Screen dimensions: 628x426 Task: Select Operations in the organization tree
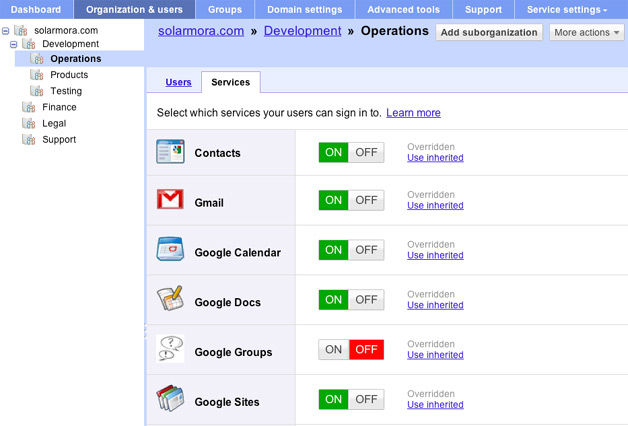tap(76, 59)
